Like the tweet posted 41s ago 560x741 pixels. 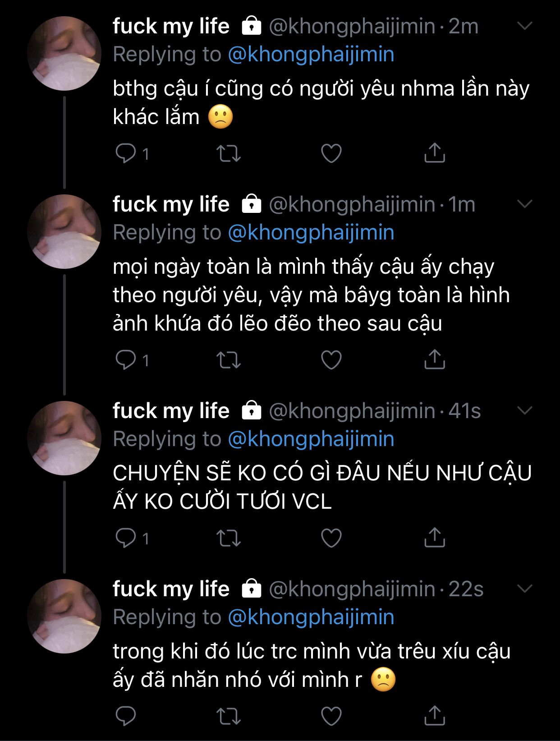[x=331, y=538]
